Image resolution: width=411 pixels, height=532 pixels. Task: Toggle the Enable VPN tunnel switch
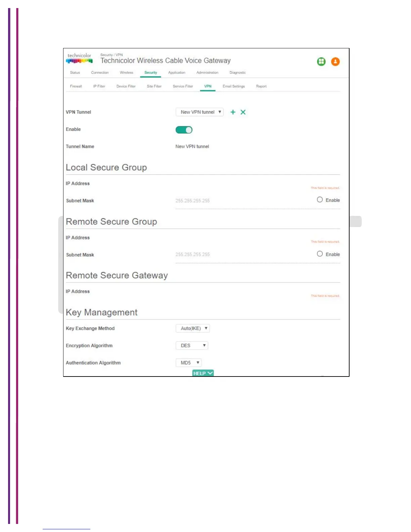pos(184,130)
